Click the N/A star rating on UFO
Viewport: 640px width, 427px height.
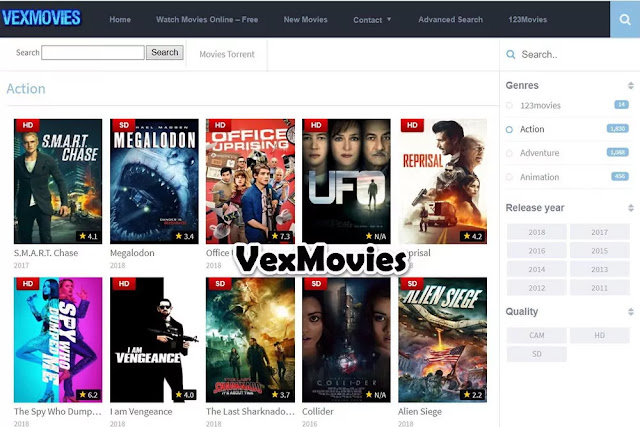click(376, 236)
